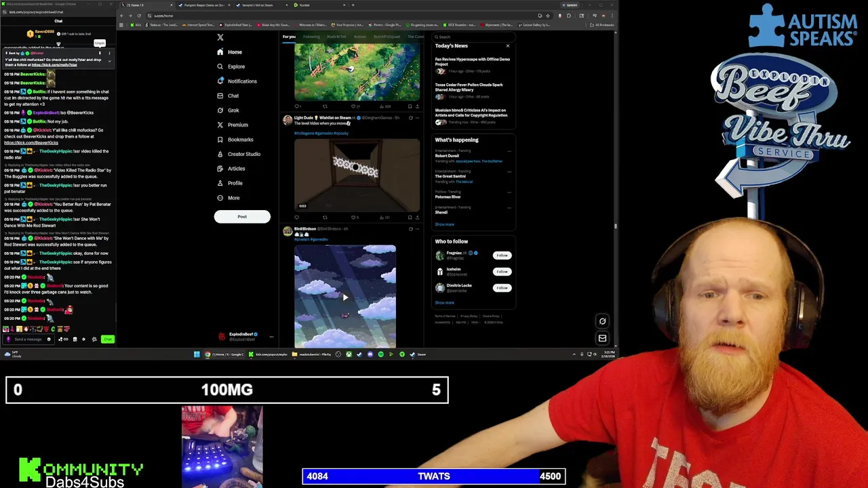Click the X logo in sidebar
The image size is (868, 488).
pyautogui.click(x=220, y=37)
